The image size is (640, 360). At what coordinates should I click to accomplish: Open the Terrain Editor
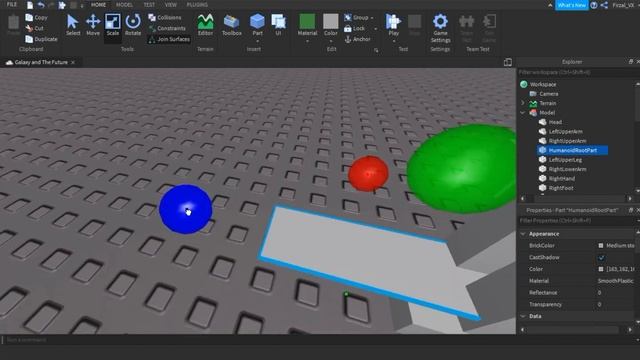(205, 25)
